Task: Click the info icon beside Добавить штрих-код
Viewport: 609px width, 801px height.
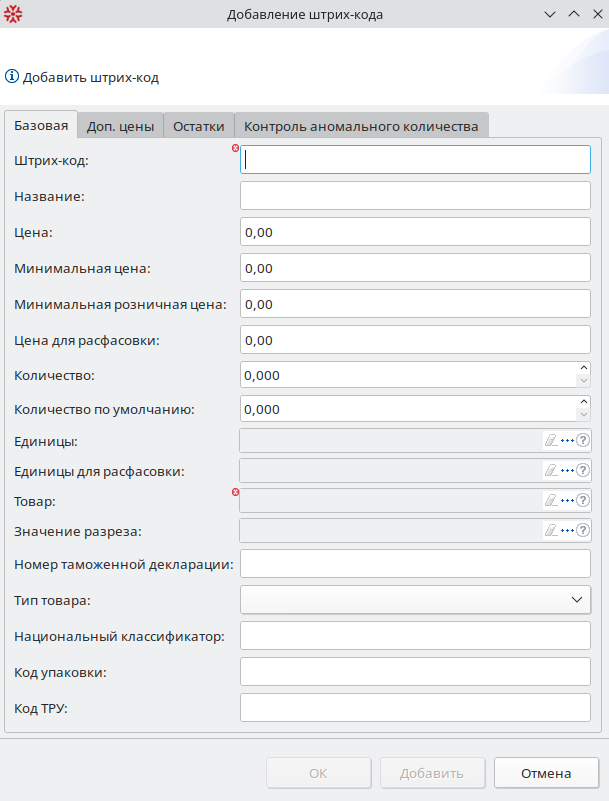Action: tap(12, 76)
